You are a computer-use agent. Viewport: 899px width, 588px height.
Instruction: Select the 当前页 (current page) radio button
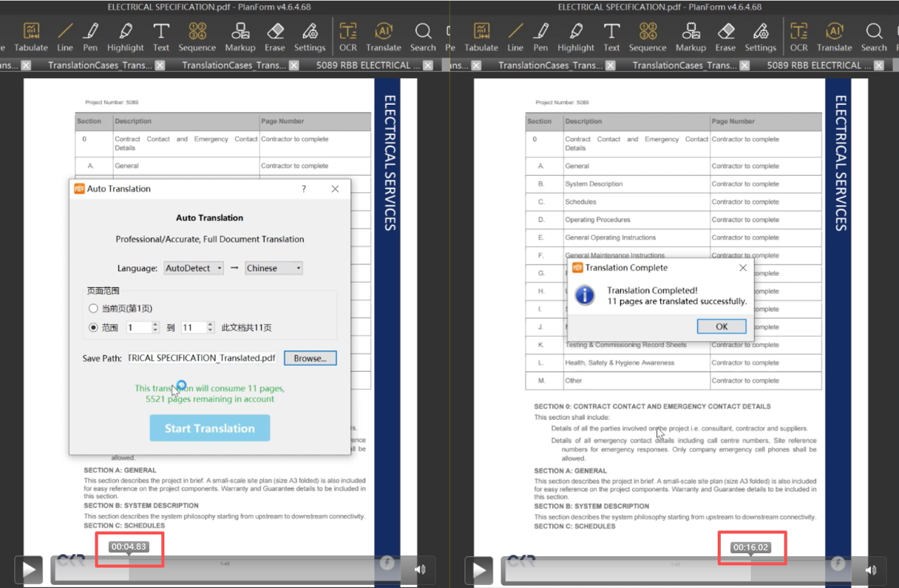click(93, 308)
